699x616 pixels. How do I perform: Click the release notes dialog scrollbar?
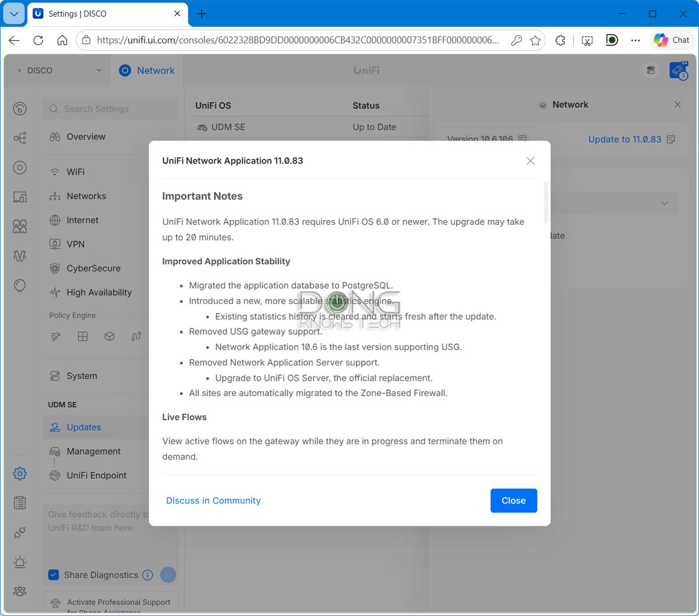[546, 203]
